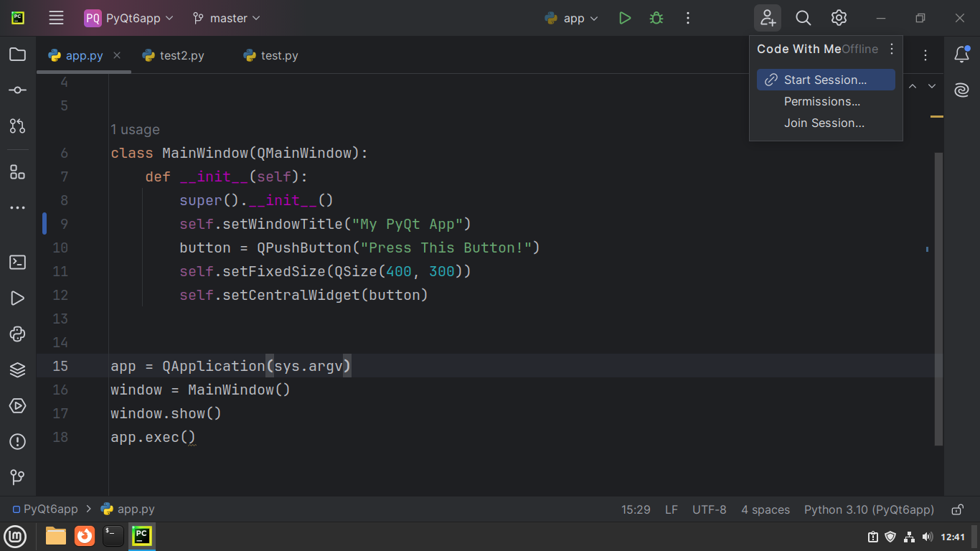The width and height of the screenshot is (980, 551).
Task: Jump to next highlighted error arrow
Action: click(x=932, y=86)
